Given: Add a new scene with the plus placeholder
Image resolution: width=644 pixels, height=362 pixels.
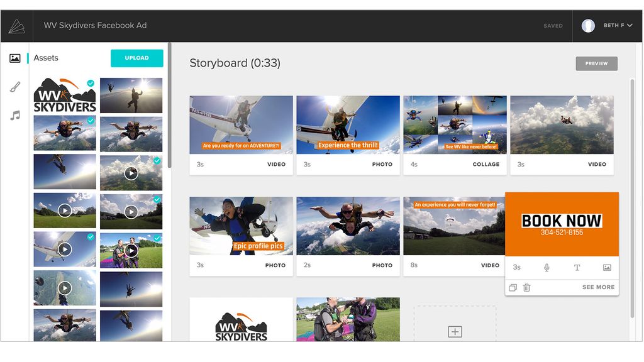Looking at the screenshot, I should 454,331.
